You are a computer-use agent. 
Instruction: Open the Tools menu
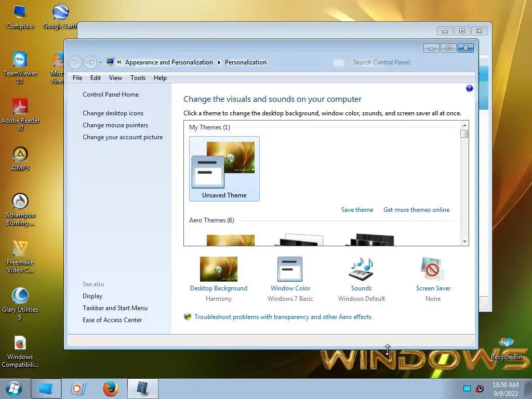138,78
